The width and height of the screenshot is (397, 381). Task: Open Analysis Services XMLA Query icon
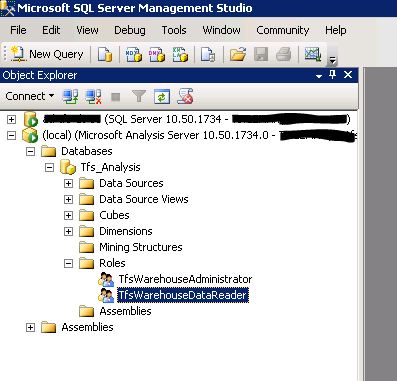coord(180,54)
